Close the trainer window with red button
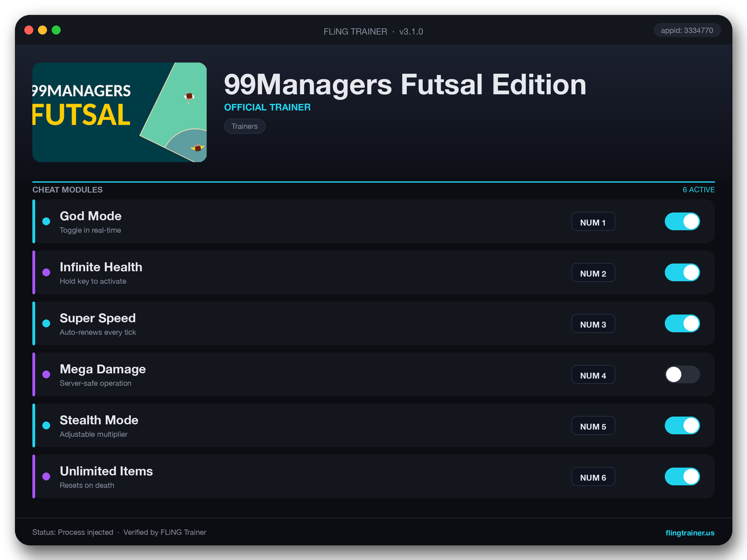The width and height of the screenshot is (747, 560). pyautogui.click(x=29, y=30)
